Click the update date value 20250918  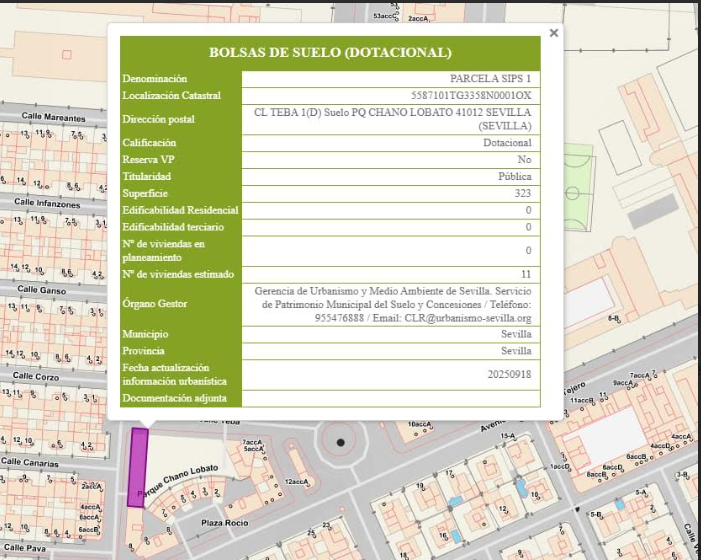[x=509, y=374]
